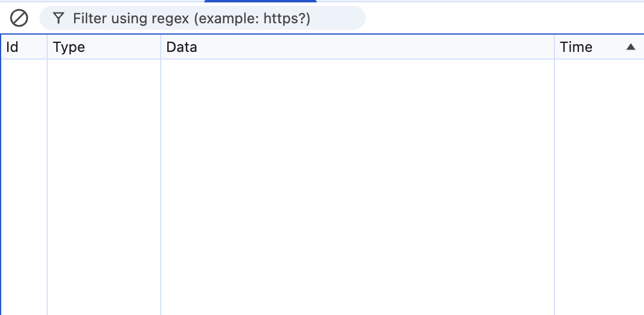
Task: Click the highlighted active tab underline at top
Action: [260, 1]
